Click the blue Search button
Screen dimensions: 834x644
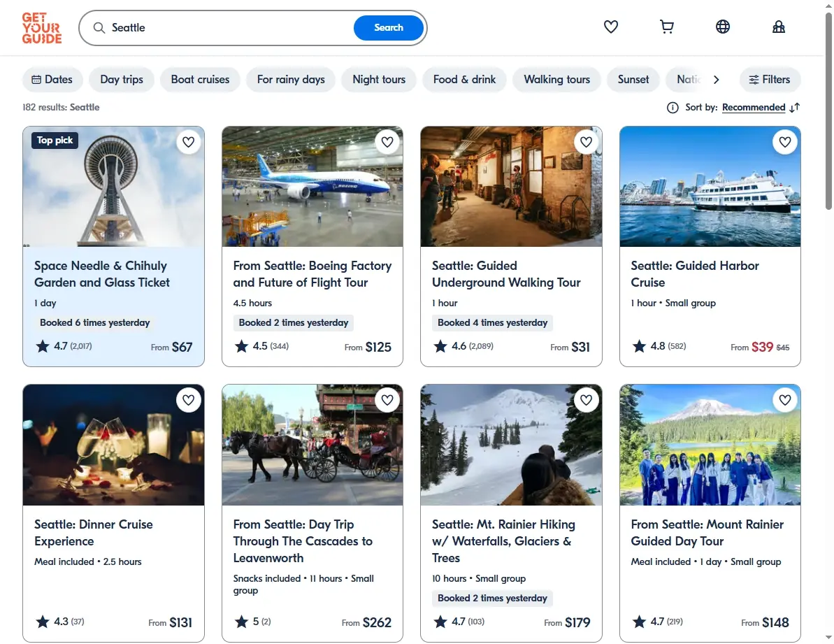(388, 28)
